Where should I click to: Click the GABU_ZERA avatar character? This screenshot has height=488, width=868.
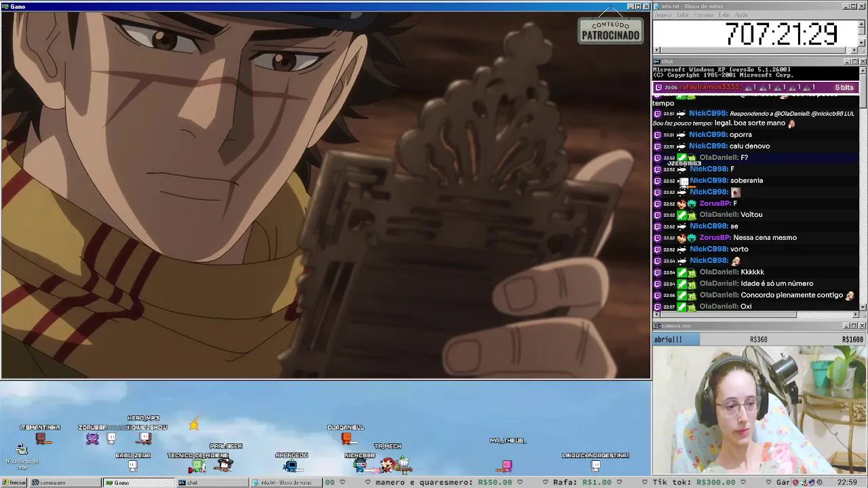133,466
